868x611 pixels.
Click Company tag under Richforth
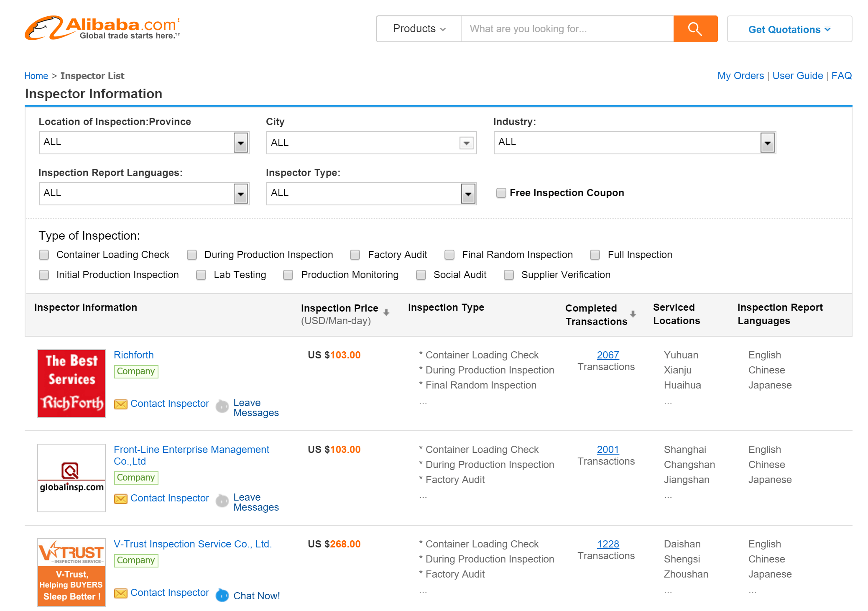click(136, 371)
